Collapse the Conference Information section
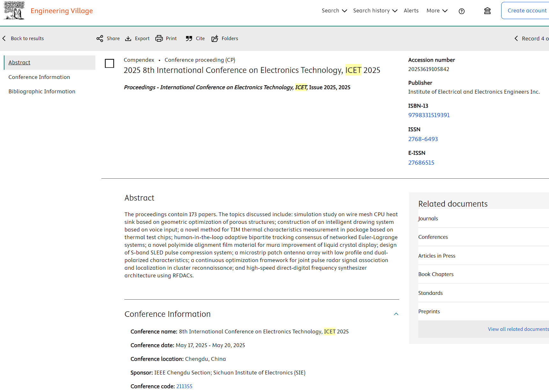 [396, 314]
